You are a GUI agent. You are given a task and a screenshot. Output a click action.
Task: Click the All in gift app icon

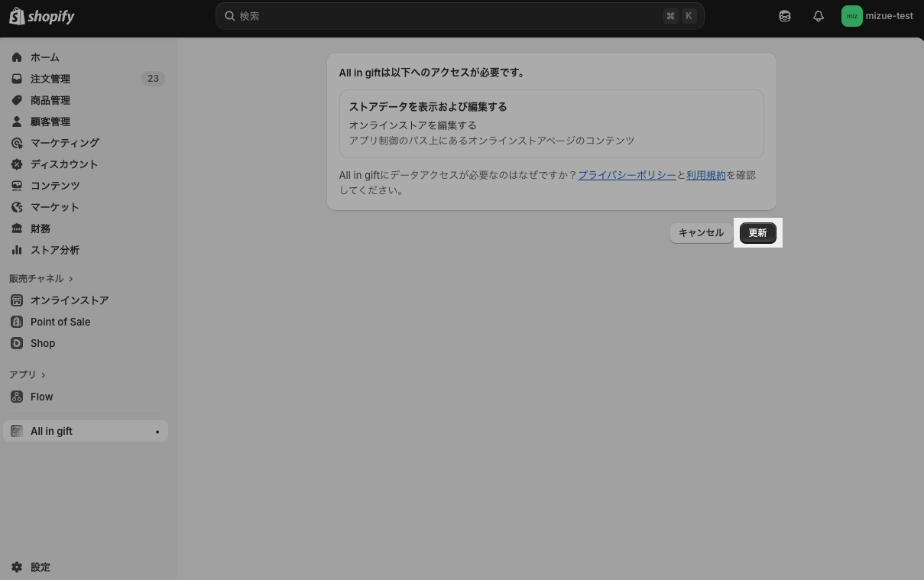coord(17,431)
